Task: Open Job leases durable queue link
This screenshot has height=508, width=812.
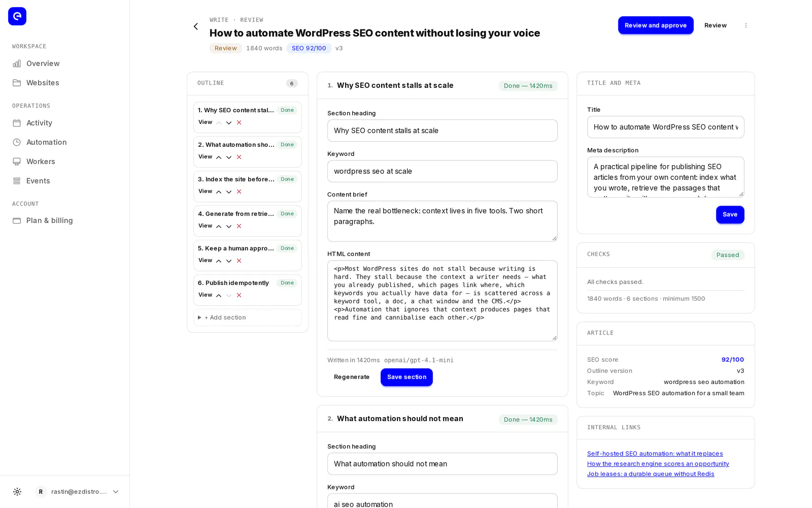Action: (x=651, y=474)
